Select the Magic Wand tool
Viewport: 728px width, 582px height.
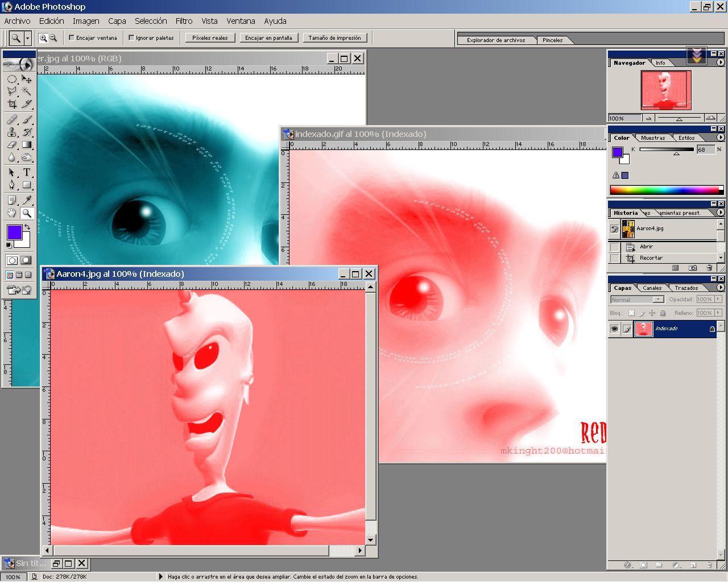point(27,91)
